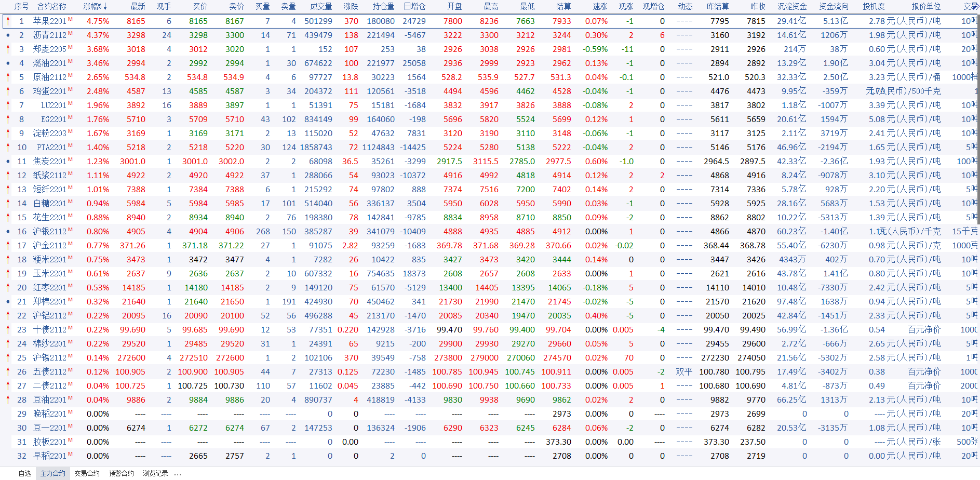Select contract 短纤2201
This screenshot has width=980, height=480.
[x=50, y=190]
